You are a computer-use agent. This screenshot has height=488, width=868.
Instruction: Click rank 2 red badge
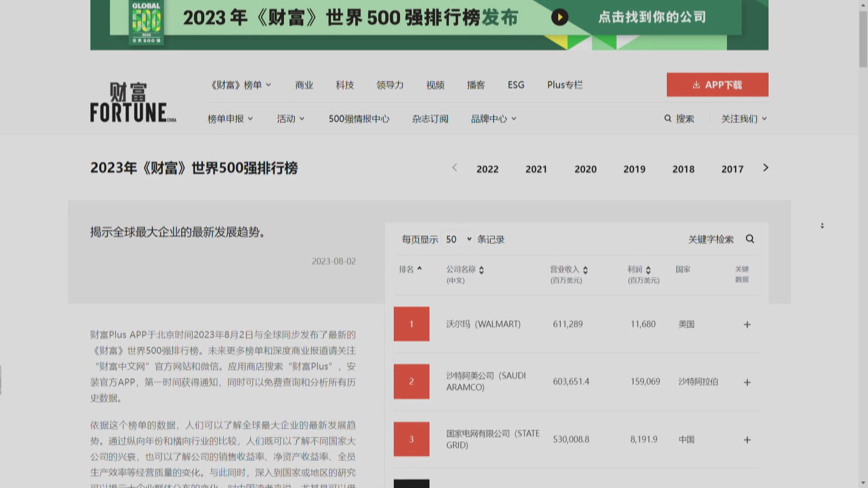pos(411,381)
